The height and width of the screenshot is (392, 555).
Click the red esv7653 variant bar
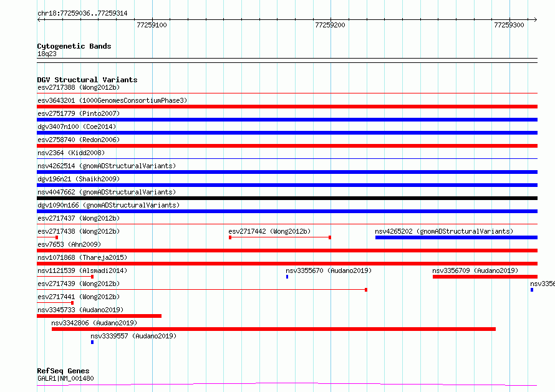pos(287,251)
